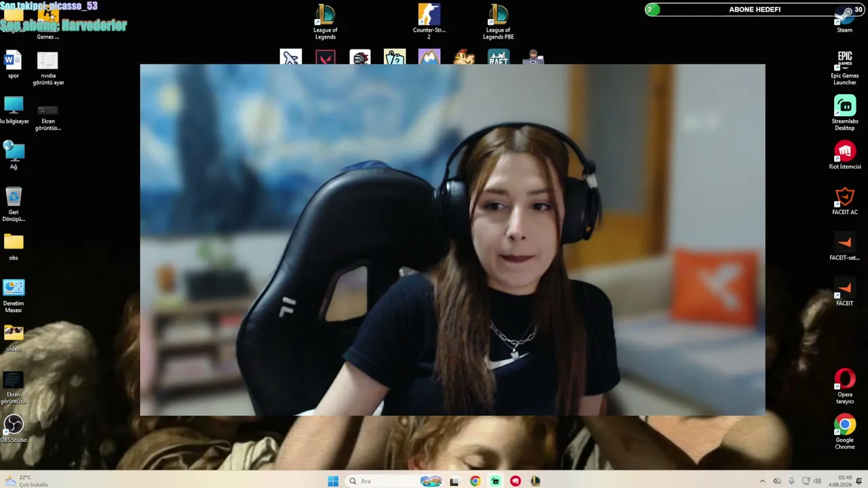868x488 pixels.
Task: Open the Bu bilgisayar desktop icon
Action: tap(14, 110)
